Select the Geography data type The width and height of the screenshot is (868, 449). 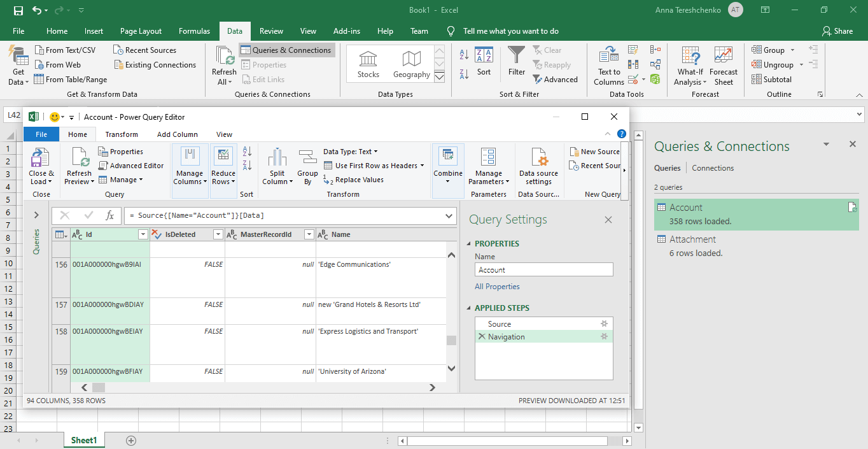point(410,64)
